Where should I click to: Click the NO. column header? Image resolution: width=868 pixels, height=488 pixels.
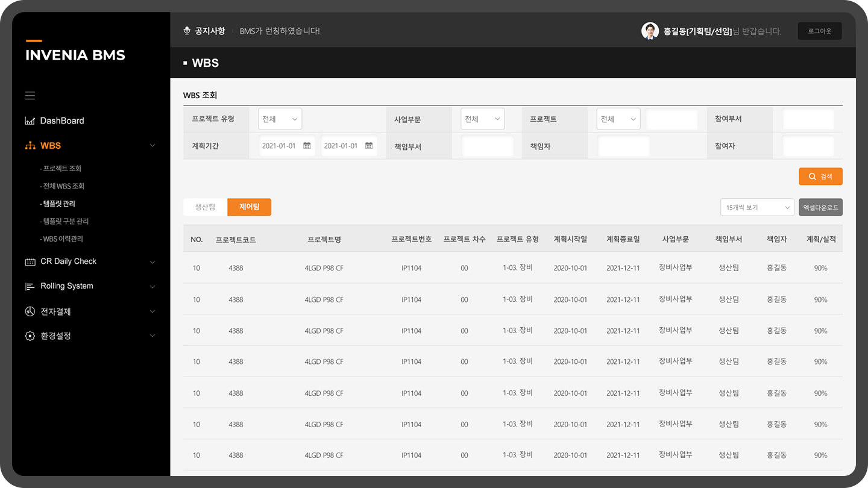click(197, 240)
